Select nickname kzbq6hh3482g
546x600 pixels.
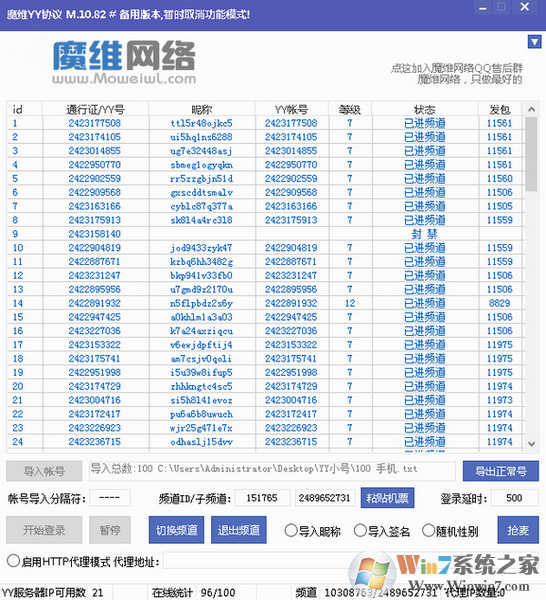pyautogui.click(x=202, y=262)
